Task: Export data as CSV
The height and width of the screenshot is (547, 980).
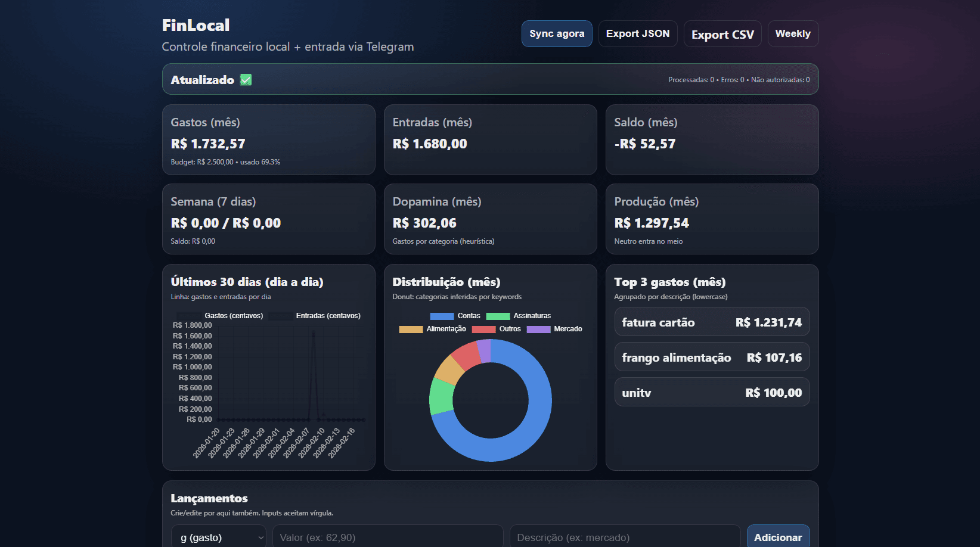Action: (722, 33)
